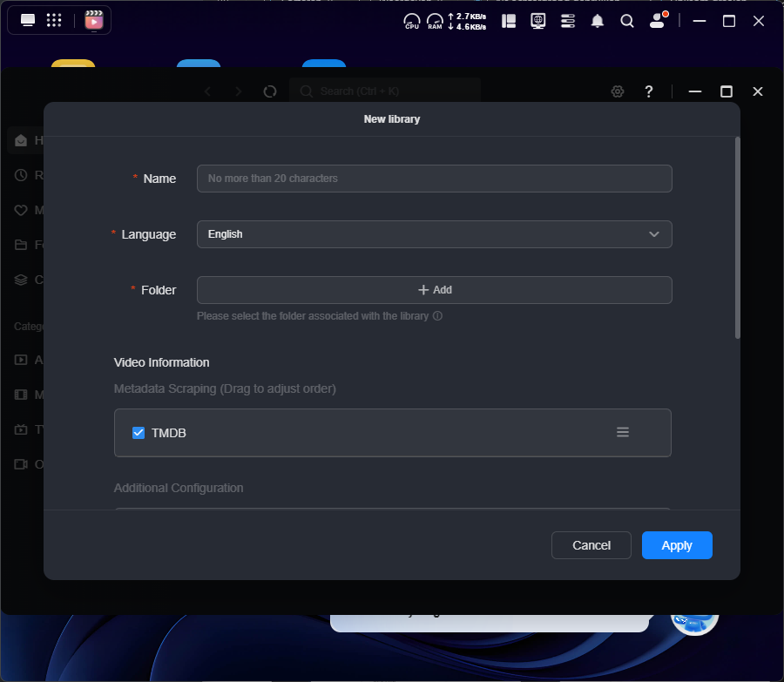Click the library Name input field
The width and height of the screenshot is (784, 682).
tap(434, 179)
